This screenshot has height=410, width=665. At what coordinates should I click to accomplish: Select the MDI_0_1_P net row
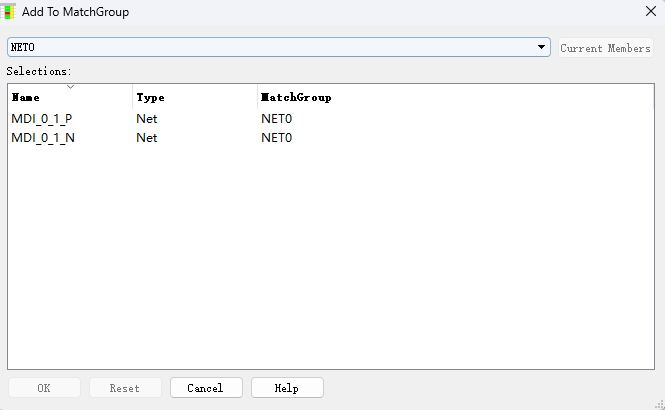331,119
